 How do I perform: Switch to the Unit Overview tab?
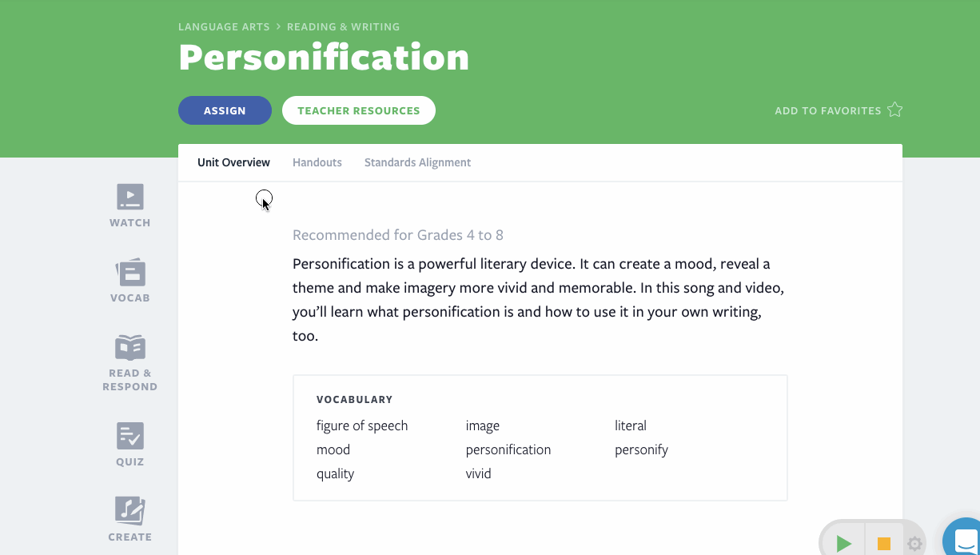coord(233,162)
